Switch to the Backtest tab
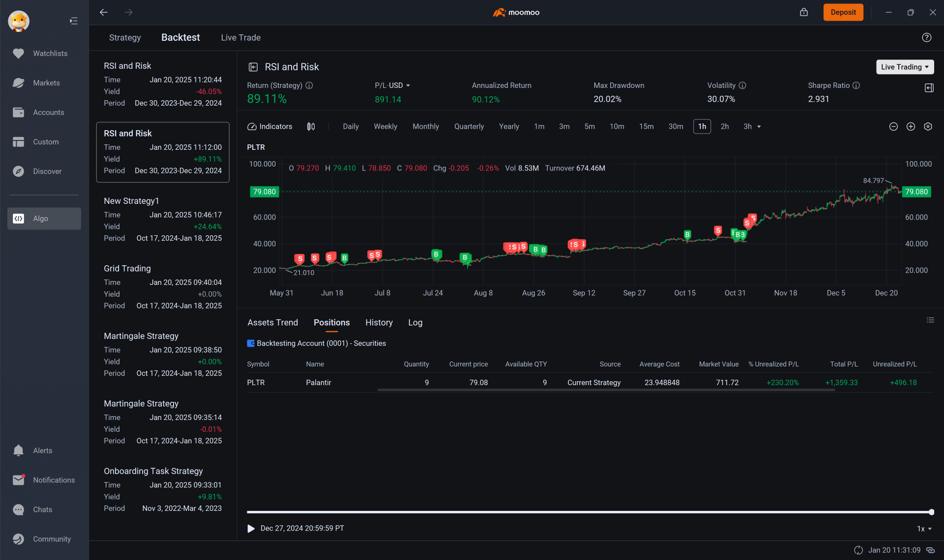The width and height of the screenshot is (944, 560). 180,38
